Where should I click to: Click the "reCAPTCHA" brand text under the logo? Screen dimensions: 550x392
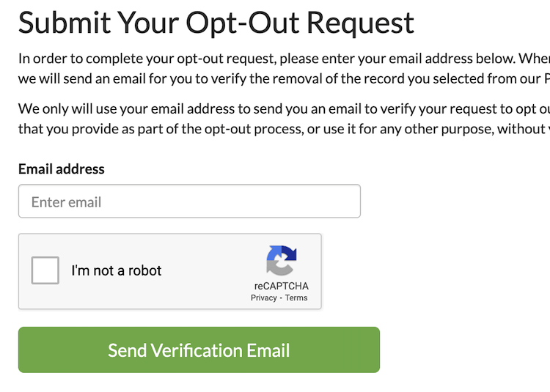(x=282, y=286)
